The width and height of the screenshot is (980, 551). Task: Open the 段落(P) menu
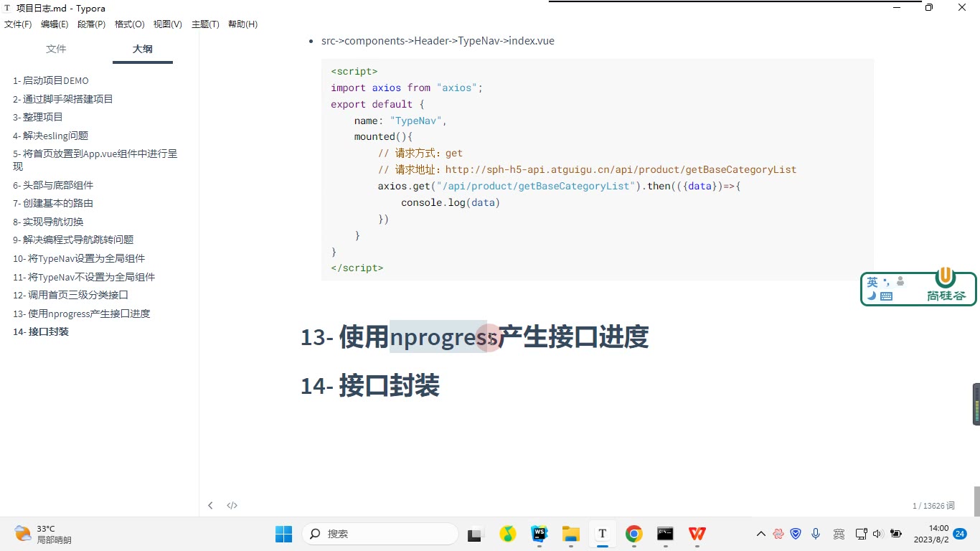coord(91,24)
